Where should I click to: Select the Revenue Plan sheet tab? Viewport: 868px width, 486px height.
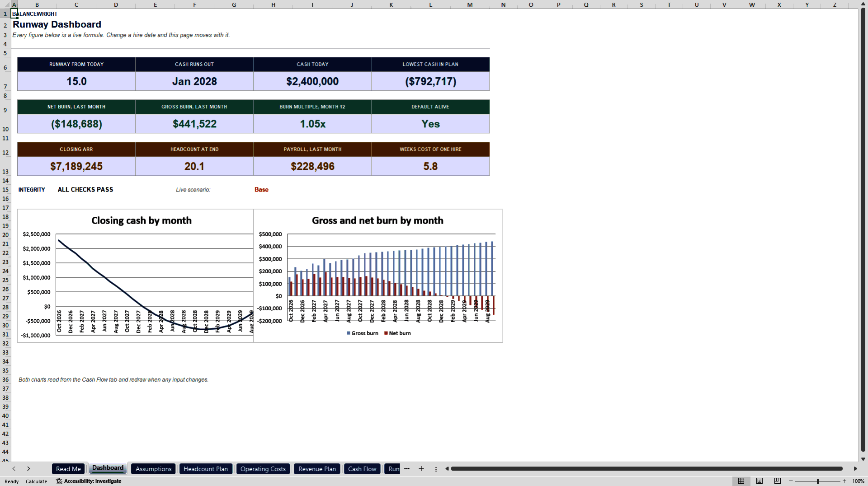tap(317, 469)
